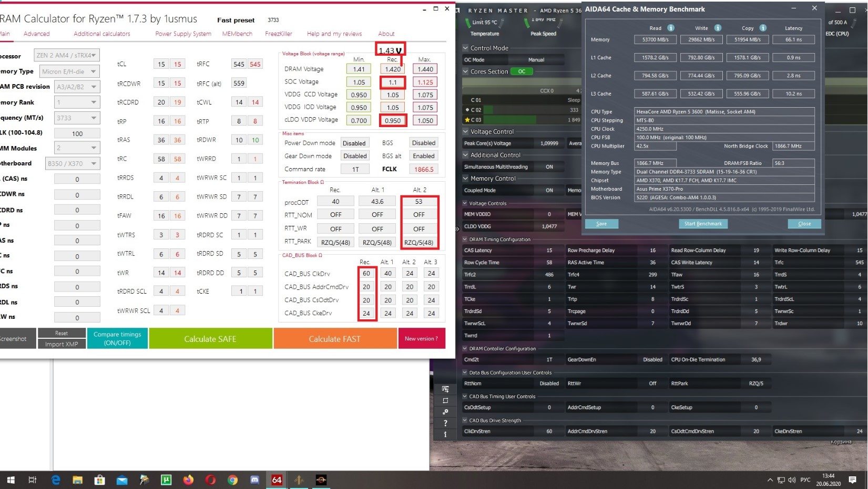The height and width of the screenshot is (489, 868).
Task: Open the Additional calculators tab
Action: pos(102,34)
